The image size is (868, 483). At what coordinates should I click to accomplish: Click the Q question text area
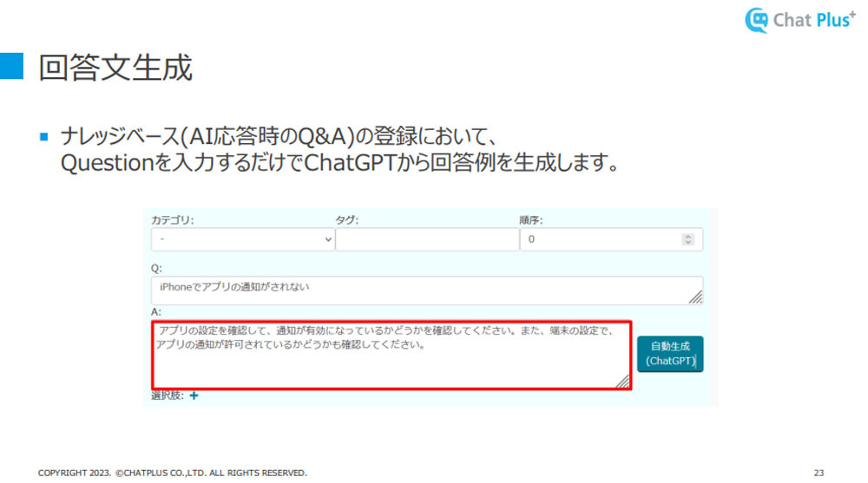click(427, 290)
